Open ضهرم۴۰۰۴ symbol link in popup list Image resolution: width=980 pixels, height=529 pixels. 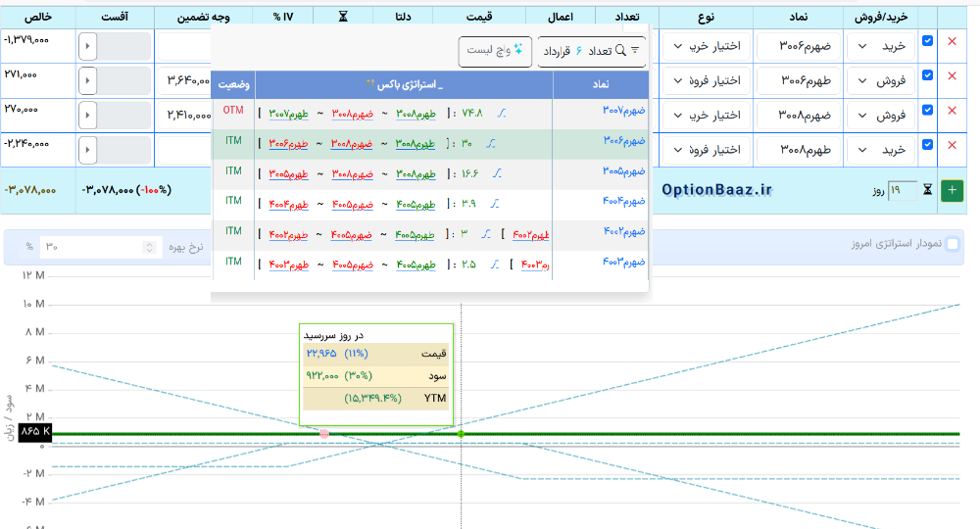623,201
